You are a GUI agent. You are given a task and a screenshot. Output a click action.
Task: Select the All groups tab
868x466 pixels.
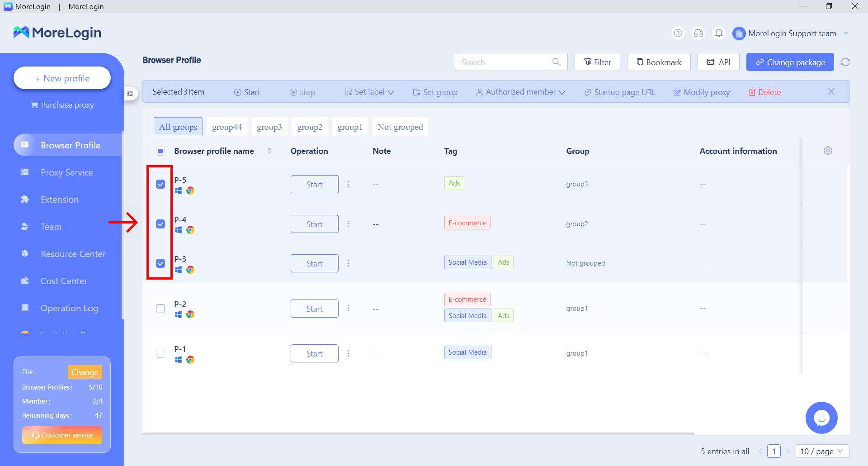[x=178, y=127]
